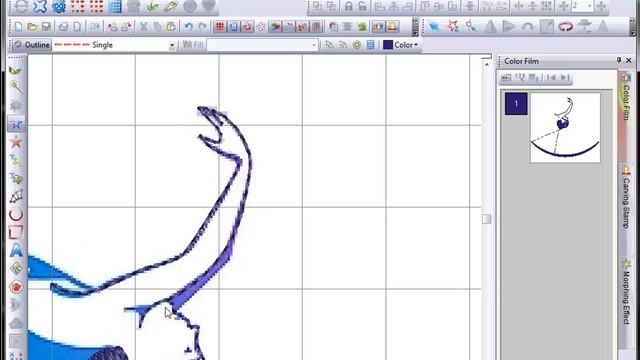The image size is (640, 360).
Task: Choose the Select Object arrow tool
Action: pos(434,27)
